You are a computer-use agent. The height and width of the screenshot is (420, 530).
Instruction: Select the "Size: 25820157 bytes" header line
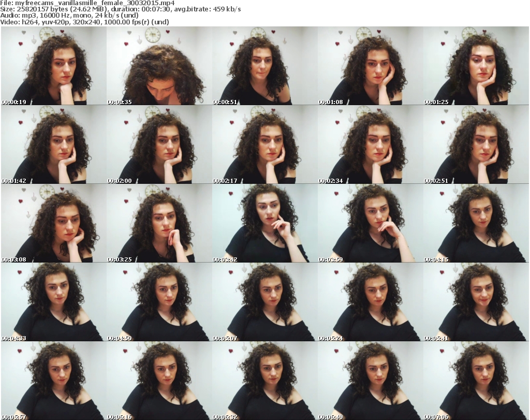[120, 9]
